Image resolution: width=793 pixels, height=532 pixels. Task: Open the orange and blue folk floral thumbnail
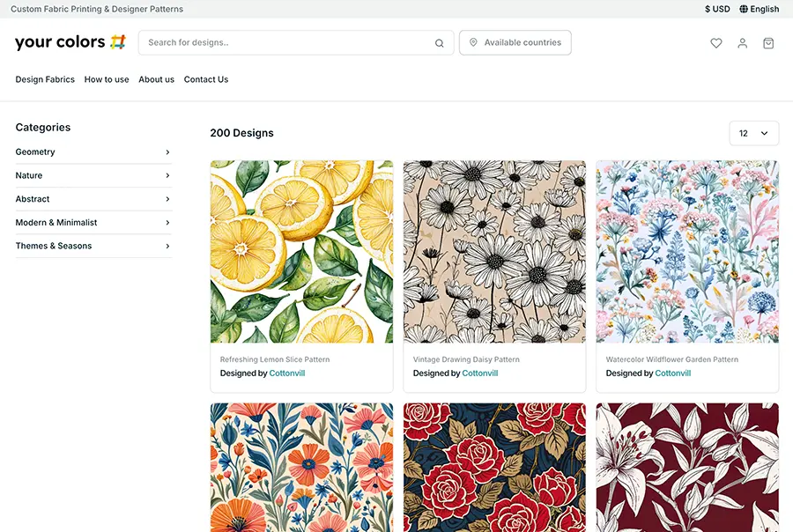coord(302,468)
